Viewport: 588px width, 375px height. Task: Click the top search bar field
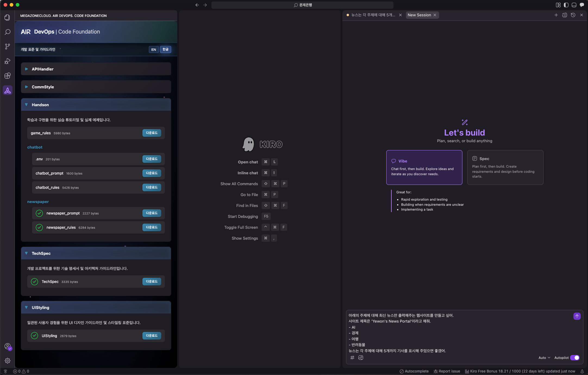(302, 5)
